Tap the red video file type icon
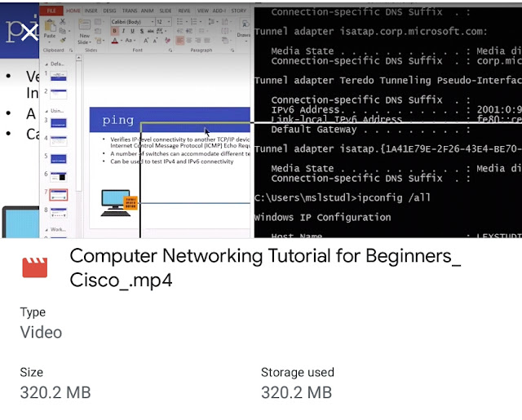Screen dimensions: 522x420 click(35, 267)
